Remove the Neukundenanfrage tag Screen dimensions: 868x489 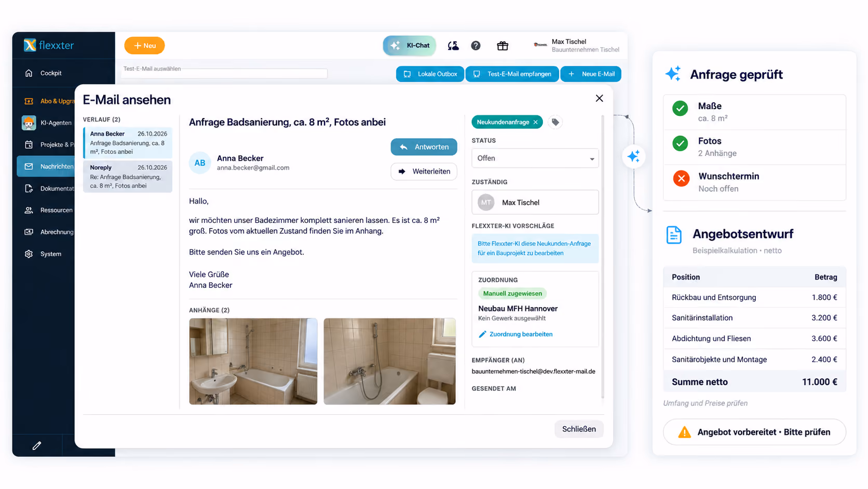point(536,122)
